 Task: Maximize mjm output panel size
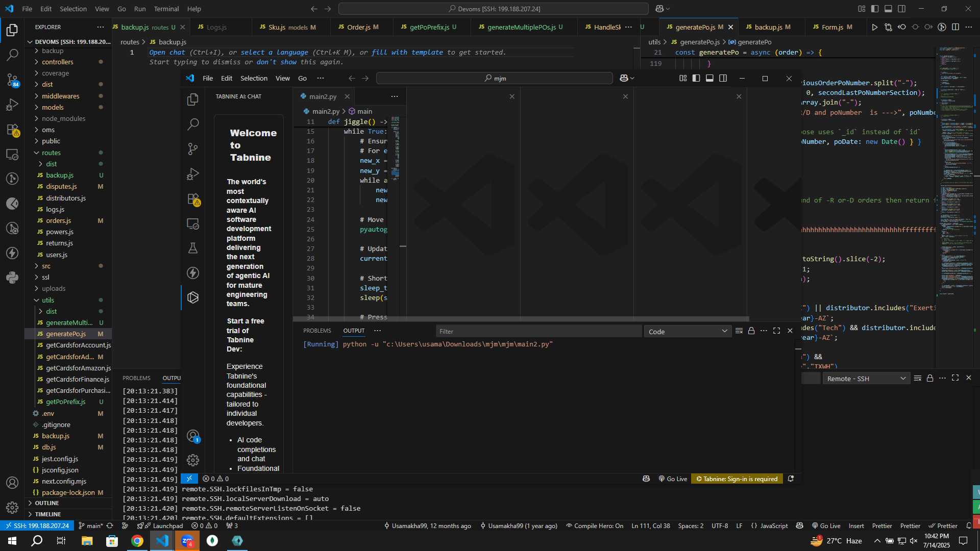pos(776,331)
